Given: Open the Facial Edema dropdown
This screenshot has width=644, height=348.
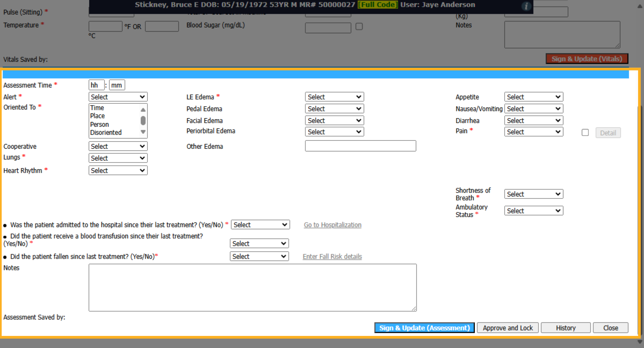Looking at the screenshot, I should click(334, 120).
